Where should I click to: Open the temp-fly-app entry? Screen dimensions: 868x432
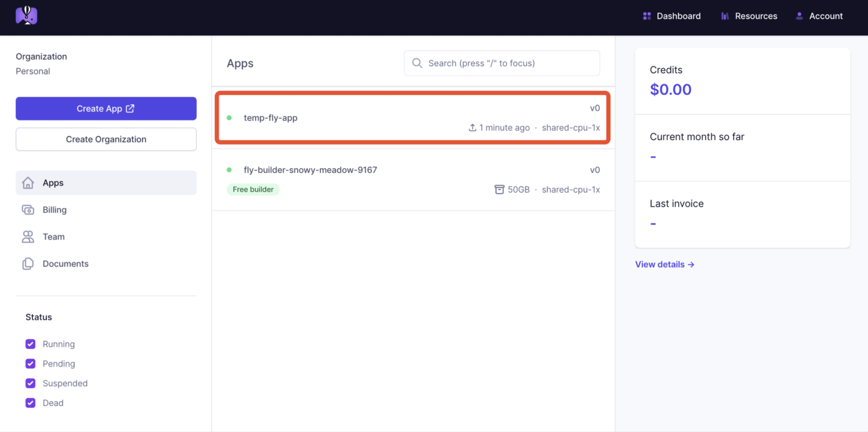tap(271, 118)
